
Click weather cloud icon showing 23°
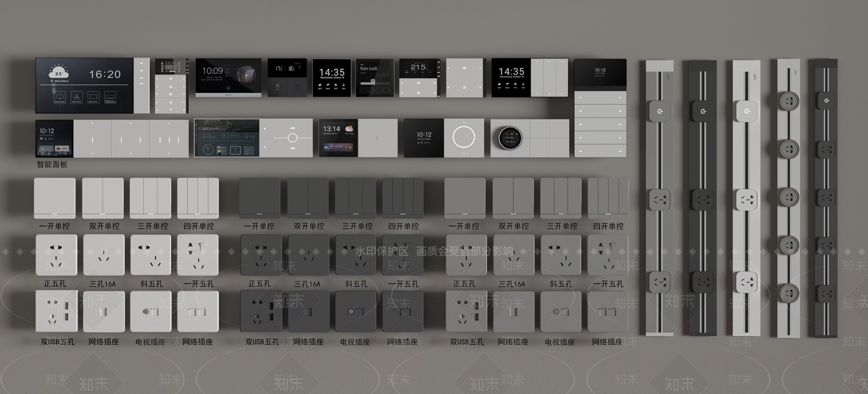[x=59, y=72]
